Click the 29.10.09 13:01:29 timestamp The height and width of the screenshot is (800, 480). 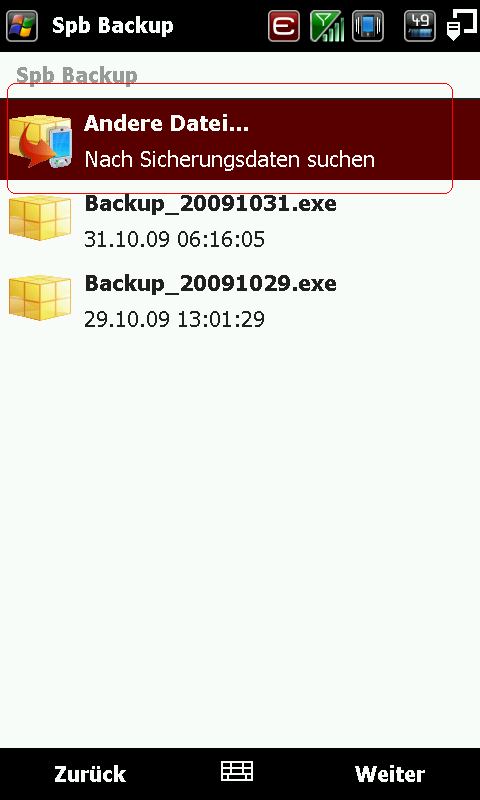[174, 319]
